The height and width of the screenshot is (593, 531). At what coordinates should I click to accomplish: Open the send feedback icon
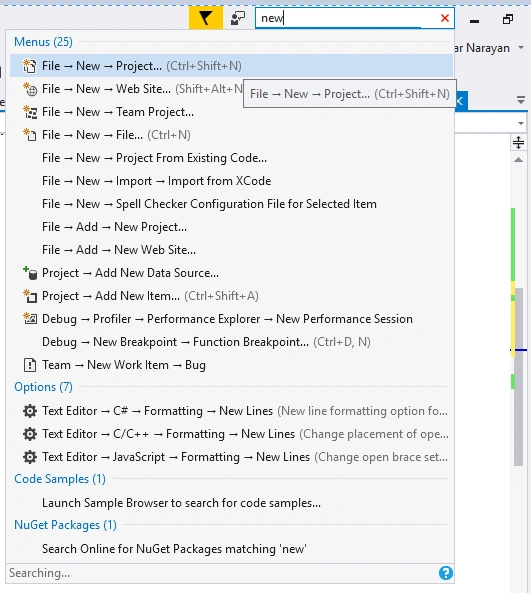click(x=238, y=18)
